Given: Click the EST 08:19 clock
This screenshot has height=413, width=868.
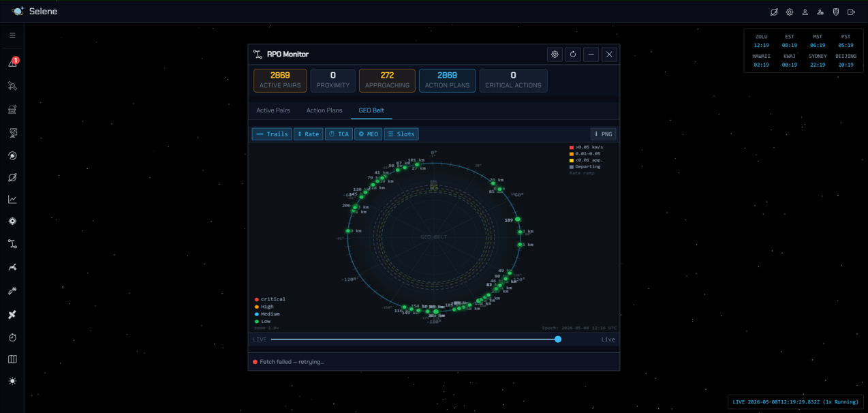Looking at the screenshot, I should click(790, 41).
